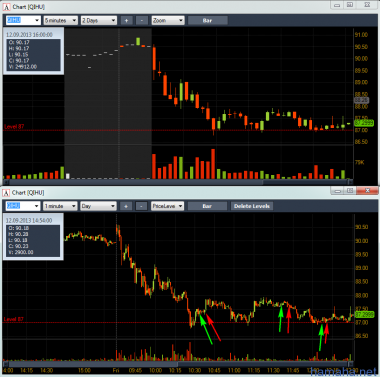This screenshot has width=380, height=377.
Task: Maximize the top chart window
Action: coord(350,5)
